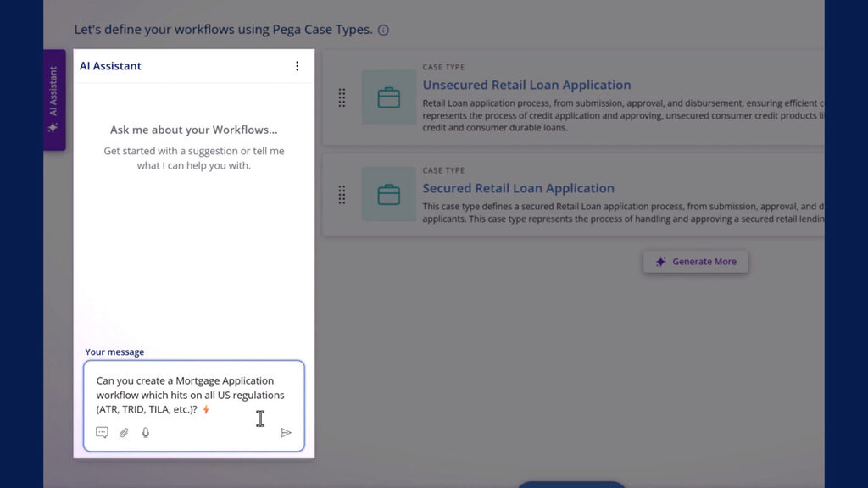868x488 pixels.
Task: Click the AI Assistant panel title
Action: coord(110,65)
